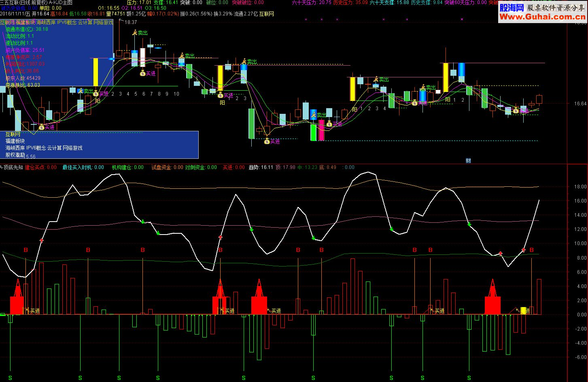Click 资产负债率: 25.51 in the info box

click(25, 50)
